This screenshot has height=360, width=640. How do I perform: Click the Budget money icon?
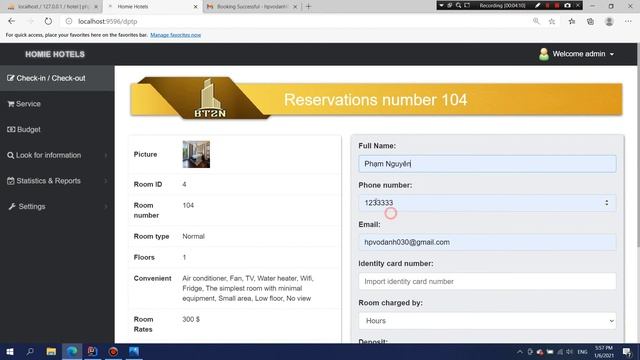click(11, 129)
